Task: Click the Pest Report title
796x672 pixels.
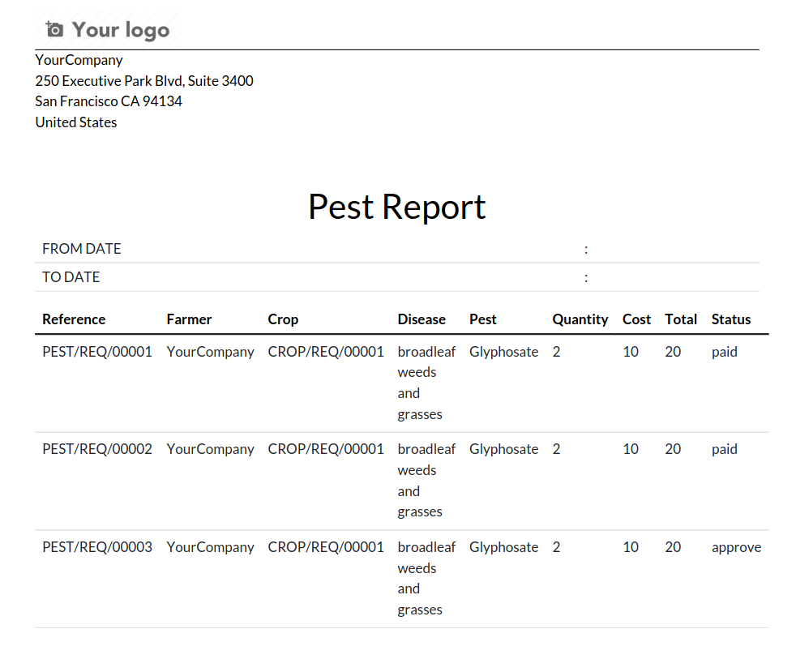Action: pos(396,207)
